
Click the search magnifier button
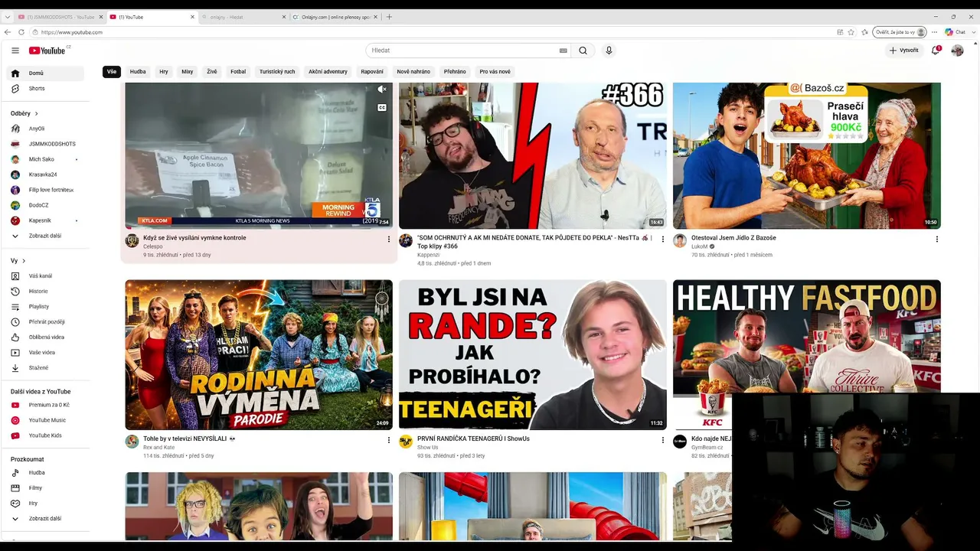pos(583,51)
